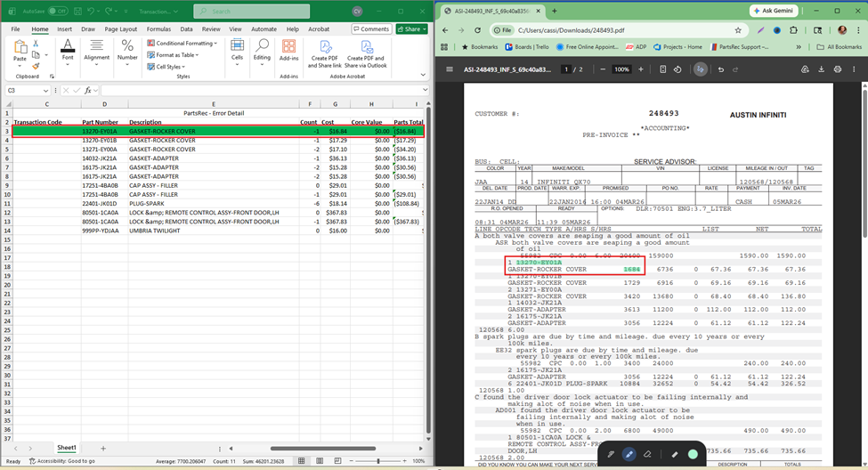Select the pen tool in annotation bar
Screen dimensions: 868x470
click(611, 455)
